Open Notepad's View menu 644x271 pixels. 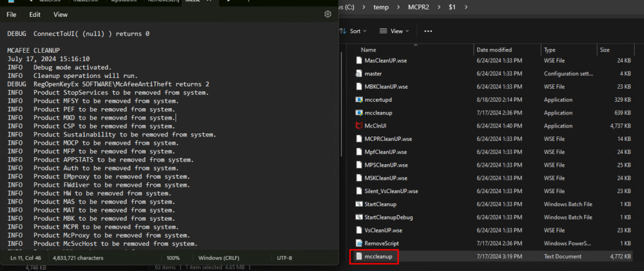60,14
